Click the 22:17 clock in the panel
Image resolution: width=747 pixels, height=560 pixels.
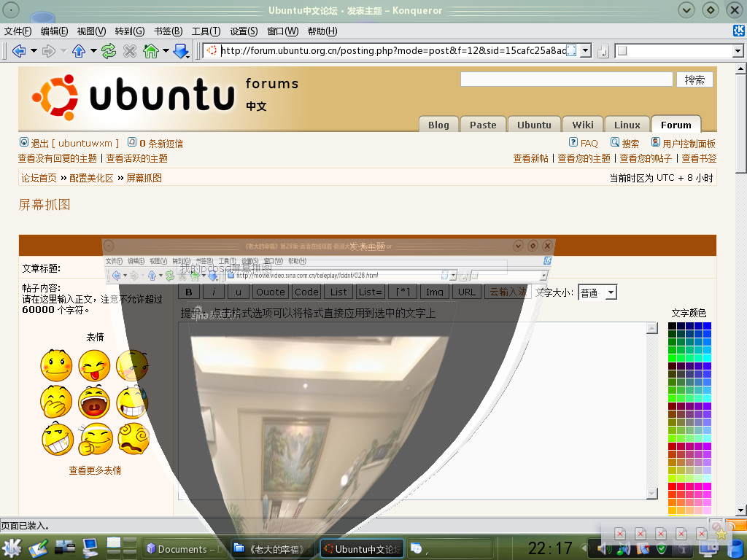[550, 548]
